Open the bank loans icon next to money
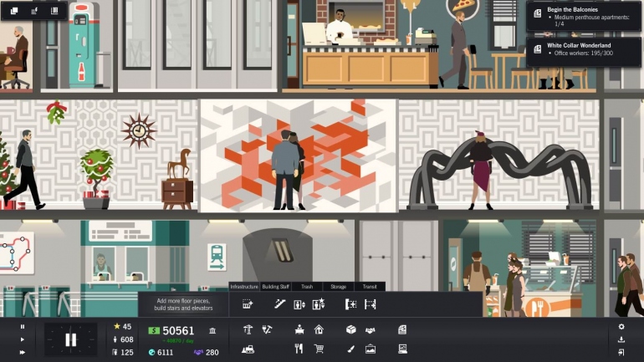This screenshot has height=362, width=644. pos(212,331)
